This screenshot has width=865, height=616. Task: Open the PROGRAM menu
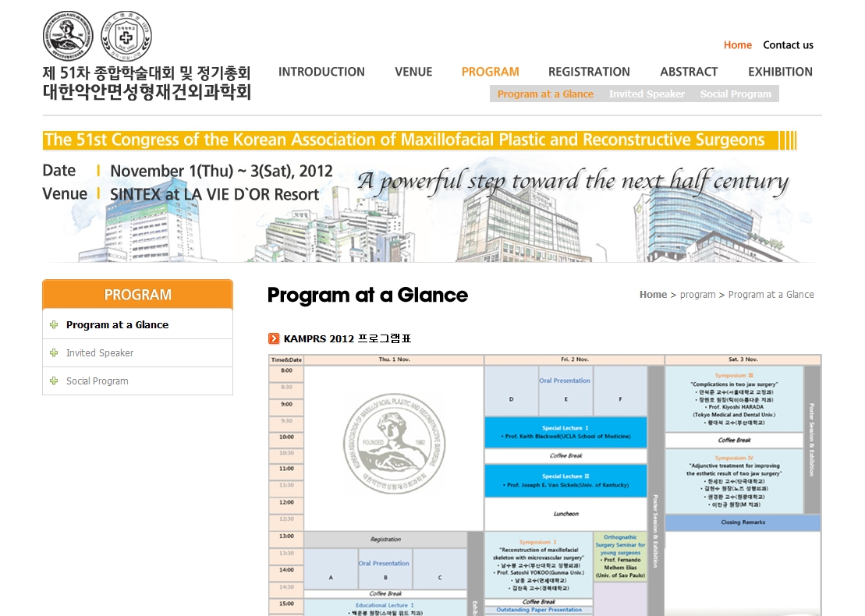click(x=490, y=72)
